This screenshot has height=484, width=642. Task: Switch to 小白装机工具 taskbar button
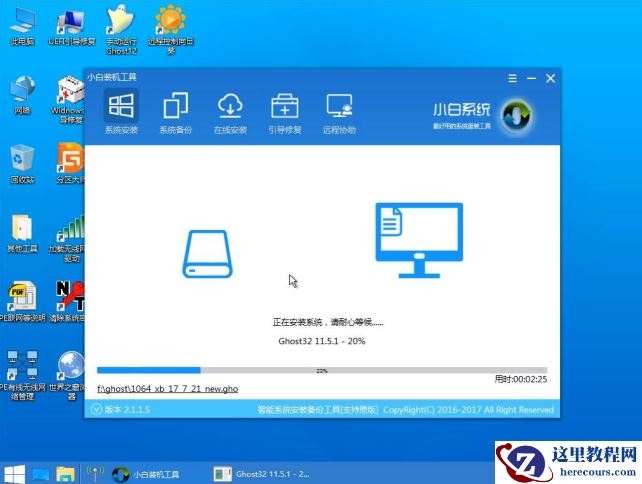pos(146,474)
